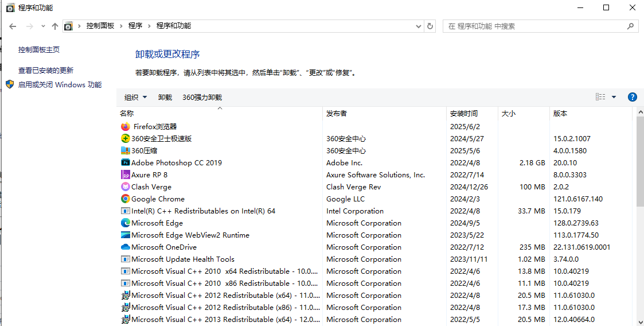Click the Adobe Photoshop CC 2019 icon
This screenshot has height=326, width=644.
[x=126, y=163]
